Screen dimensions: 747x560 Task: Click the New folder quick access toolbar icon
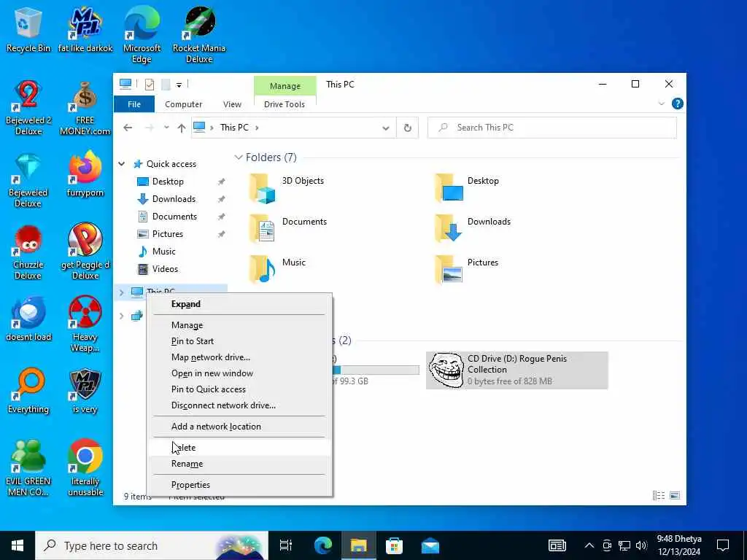166,85
